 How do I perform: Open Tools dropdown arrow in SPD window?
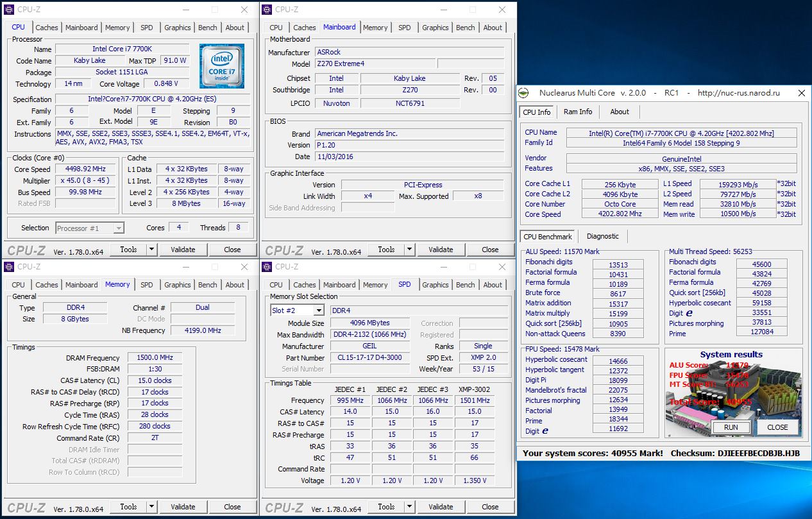tap(409, 507)
